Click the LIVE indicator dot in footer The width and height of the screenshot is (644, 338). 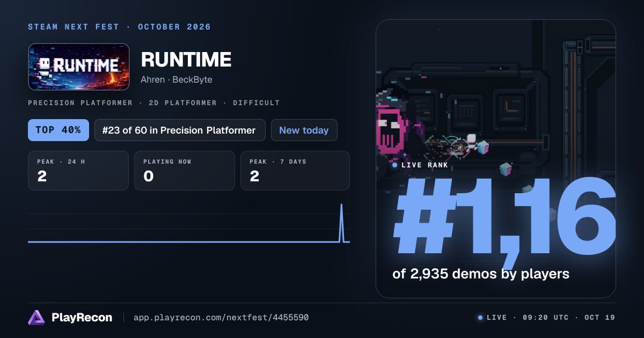pyautogui.click(x=480, y=318)
